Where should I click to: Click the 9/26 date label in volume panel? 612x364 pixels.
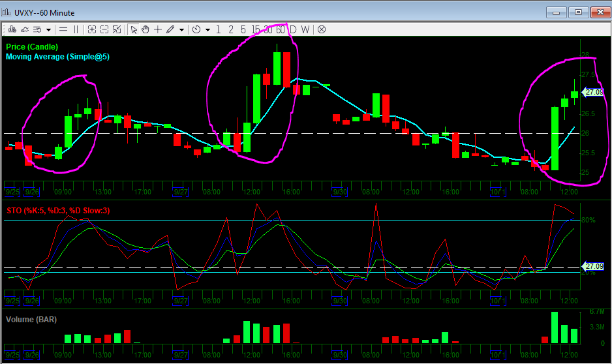32,355
